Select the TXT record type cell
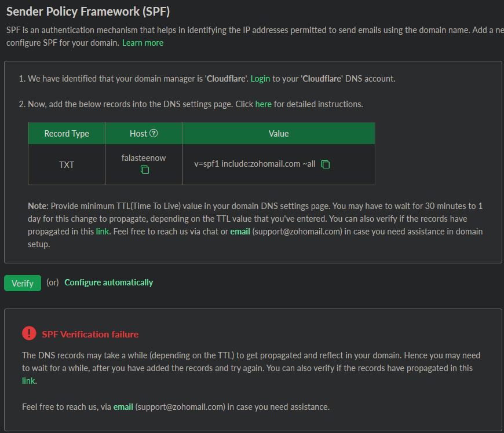This screenshot has width=504, height=433. [67, 165]
